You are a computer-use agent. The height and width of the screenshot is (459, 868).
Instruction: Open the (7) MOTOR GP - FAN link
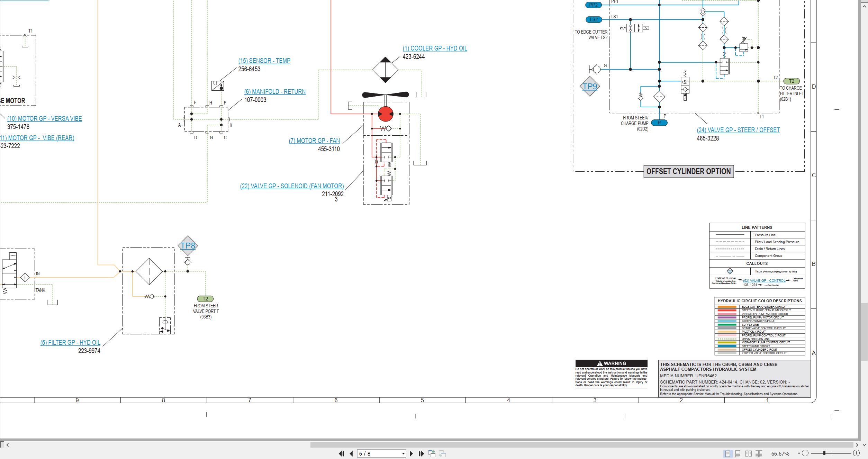[x=314, y=141]
